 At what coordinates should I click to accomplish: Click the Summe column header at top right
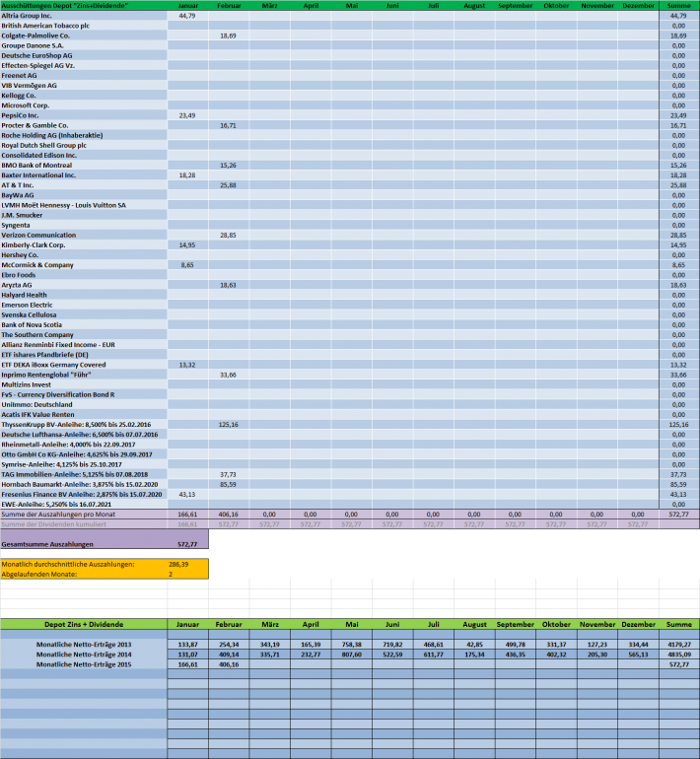coord(678,5)
